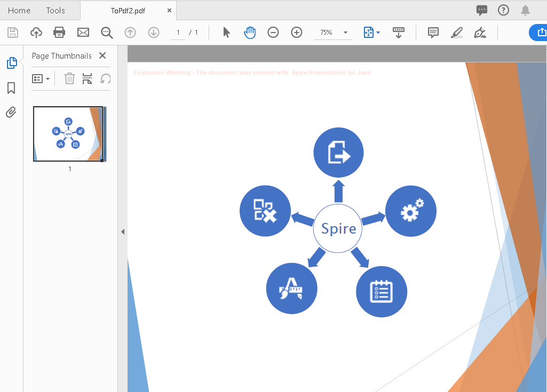This screenshot has height=392, width=547.
Task: Click the Save file icon
Action: tap(13, 33)
